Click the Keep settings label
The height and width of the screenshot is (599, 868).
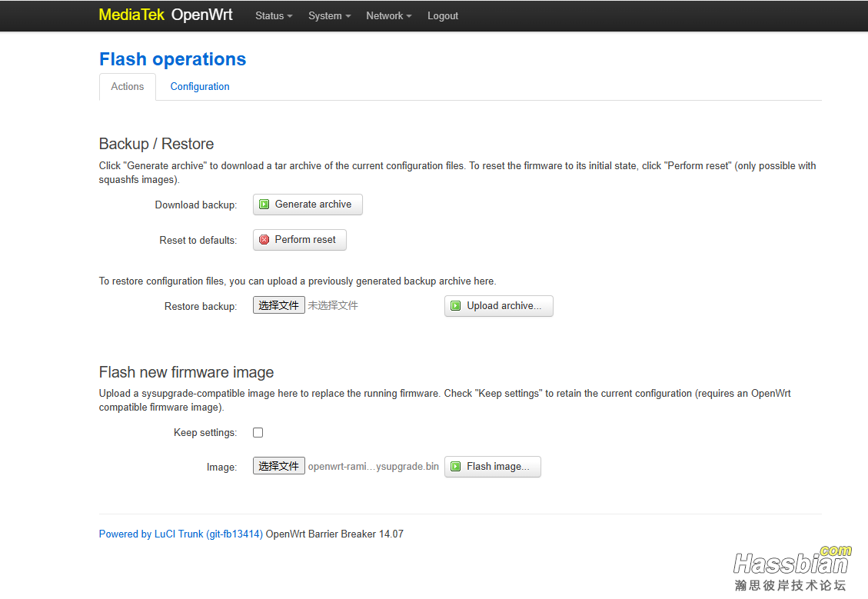coord(205,433)
